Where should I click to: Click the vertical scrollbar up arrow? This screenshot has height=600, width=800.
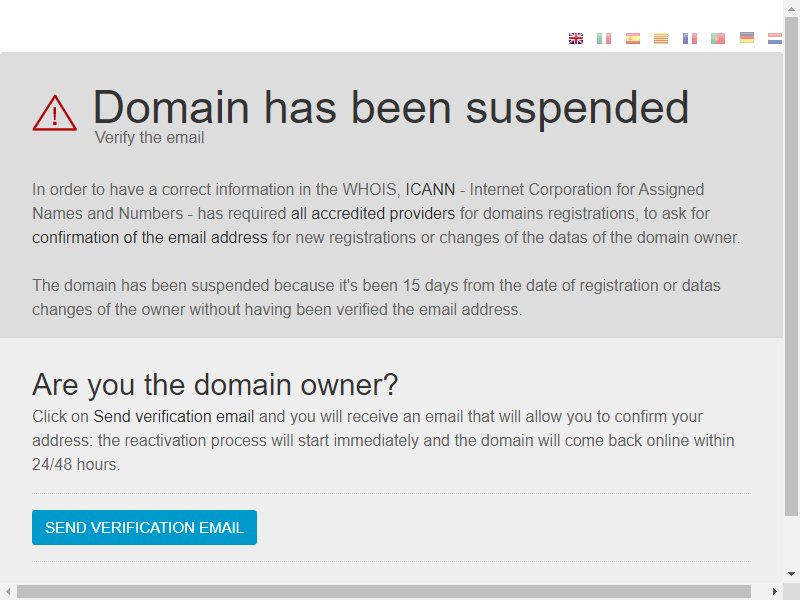coord(791,8)
